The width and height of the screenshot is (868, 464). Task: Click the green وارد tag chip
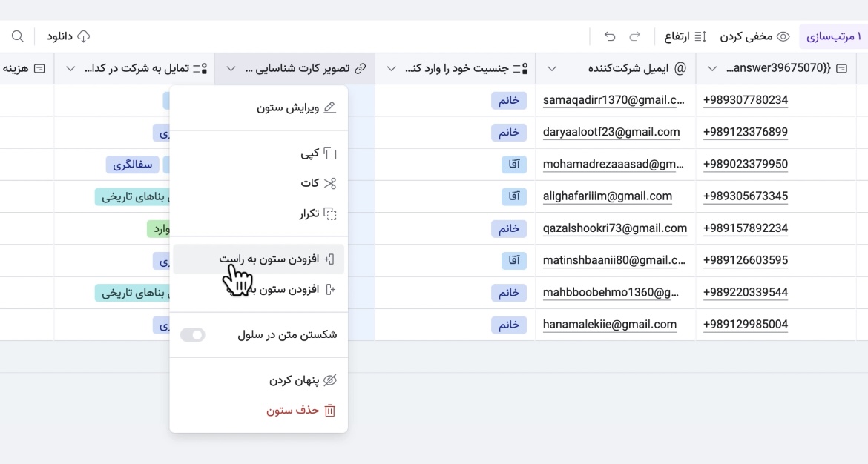click(x=159, y=228)
